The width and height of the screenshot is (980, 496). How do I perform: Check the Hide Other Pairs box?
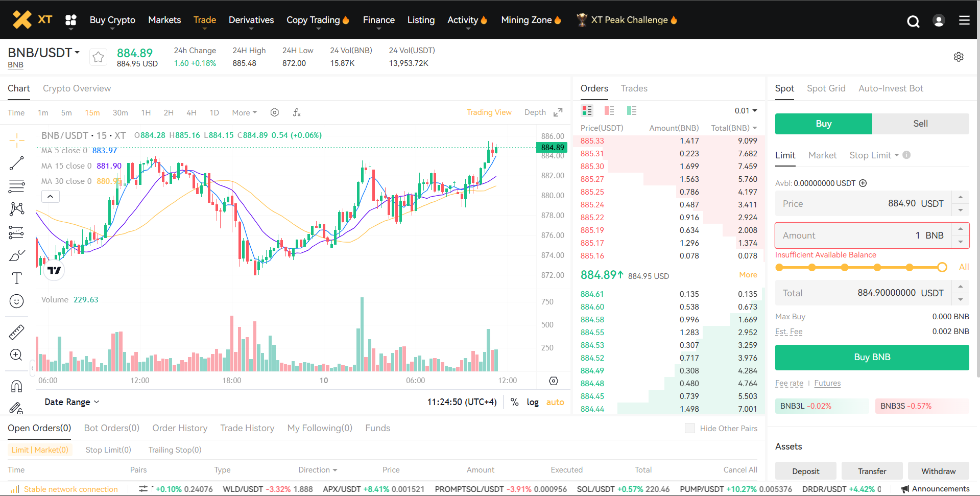[x=689, y=428]
